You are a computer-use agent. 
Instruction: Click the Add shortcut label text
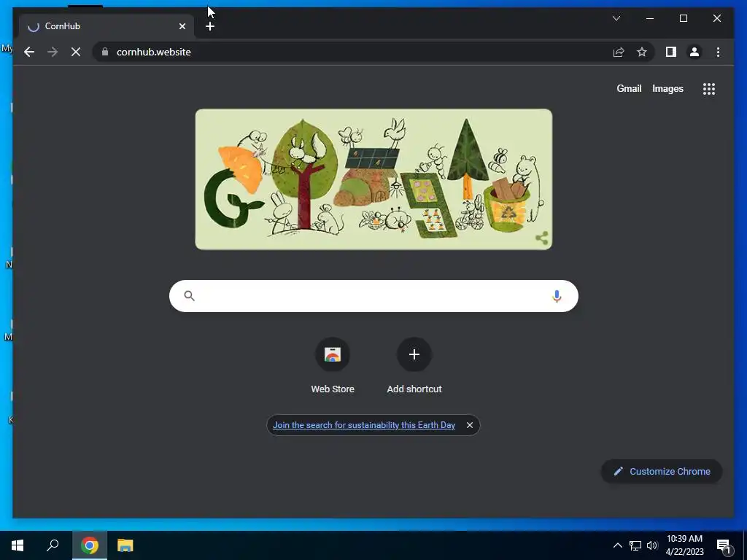tap(414, 389)
